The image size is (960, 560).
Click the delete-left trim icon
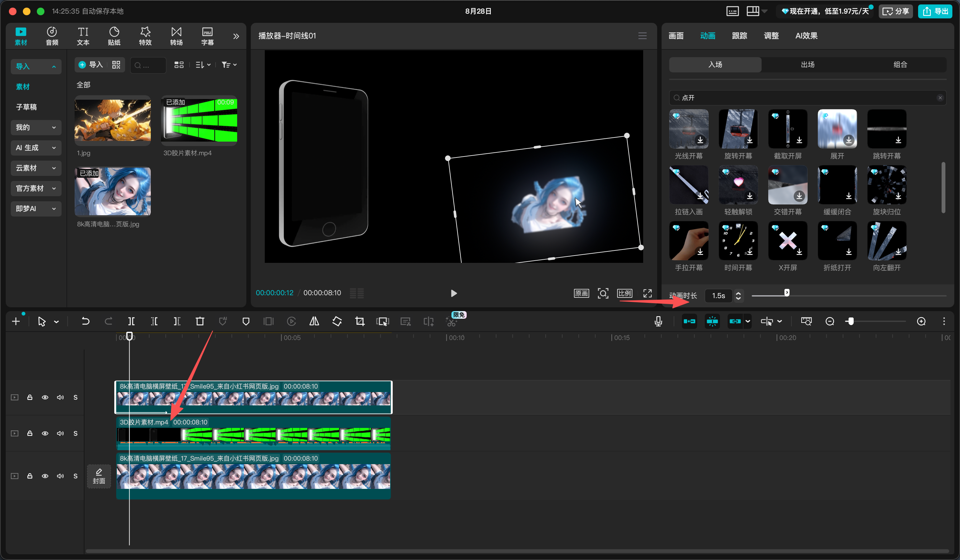[154, 322]
